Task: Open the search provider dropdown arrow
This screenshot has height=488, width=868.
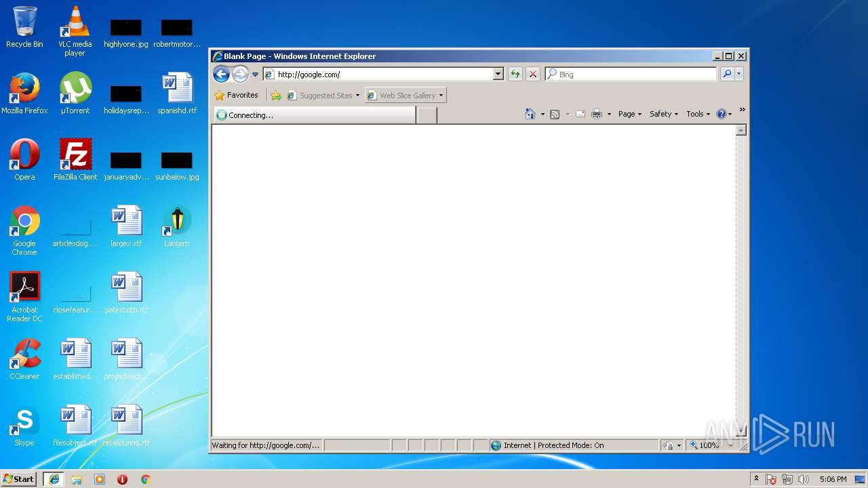Action: [739, 75]
